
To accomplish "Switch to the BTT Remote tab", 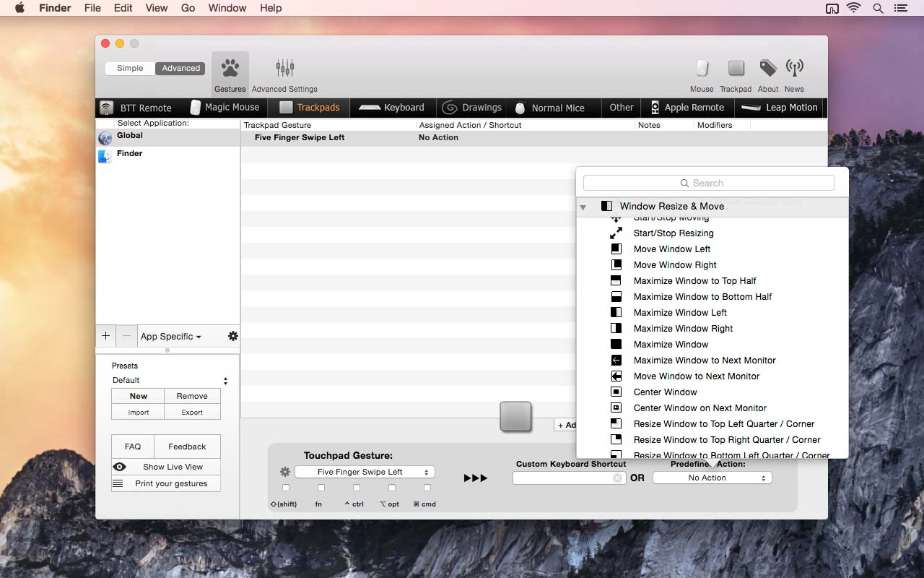I will tap(136, 108).
